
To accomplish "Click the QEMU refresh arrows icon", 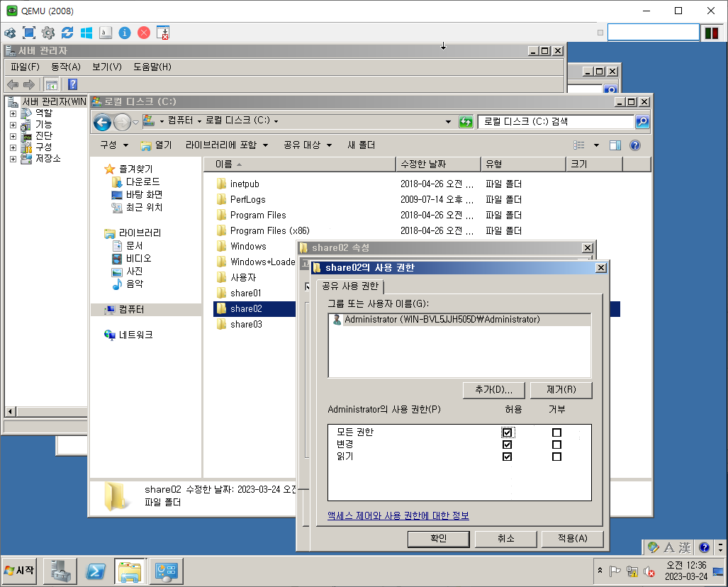I will point(67,33).
